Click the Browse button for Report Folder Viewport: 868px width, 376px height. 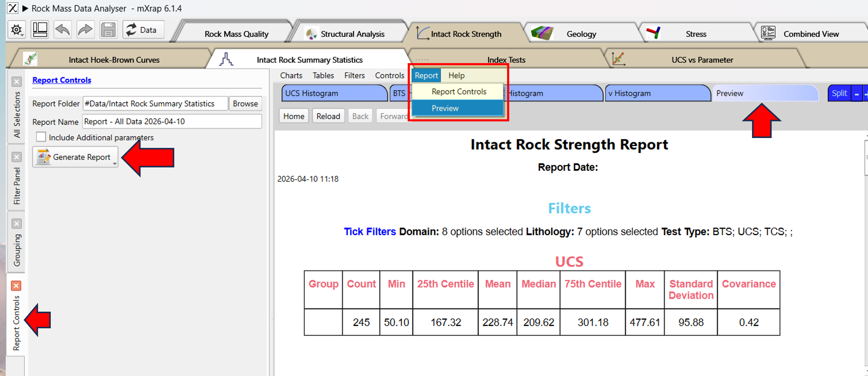[245, 103]
